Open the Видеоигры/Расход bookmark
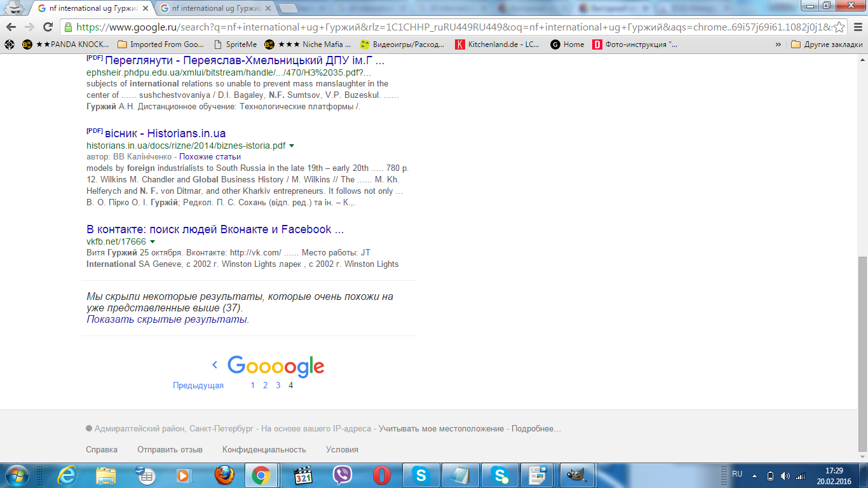 point(402,44)
